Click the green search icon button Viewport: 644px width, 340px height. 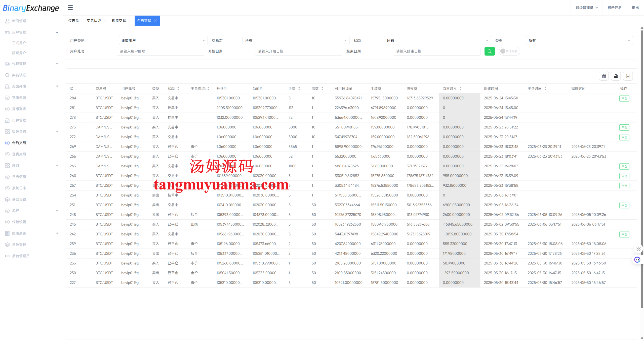coord(489,51)
